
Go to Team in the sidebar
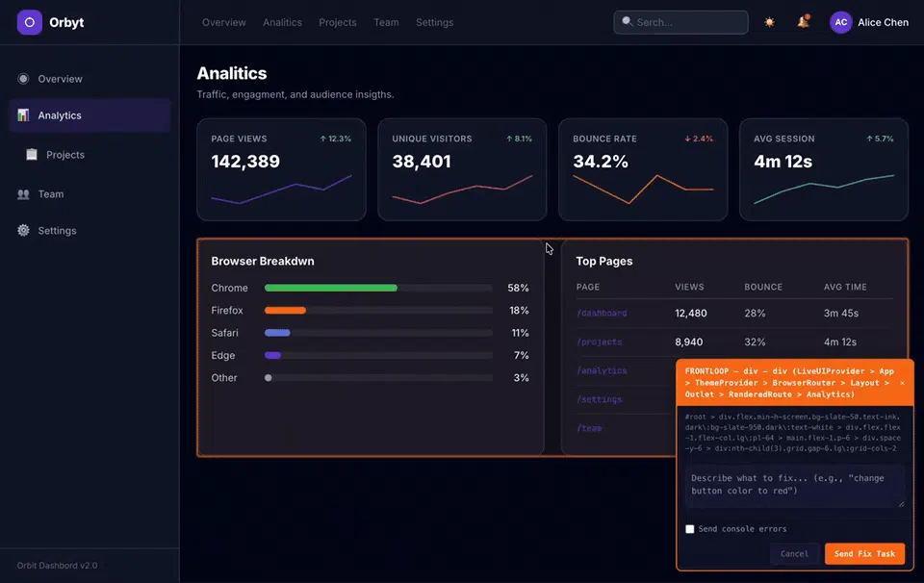(x=90, y=193)
